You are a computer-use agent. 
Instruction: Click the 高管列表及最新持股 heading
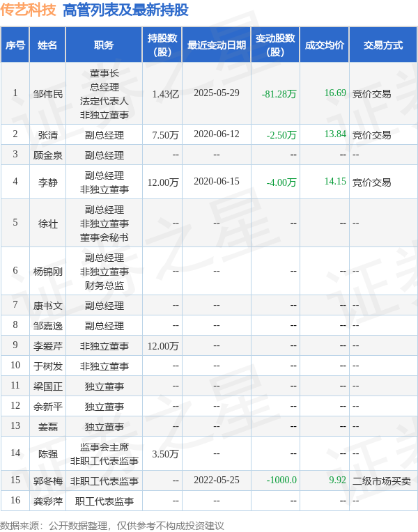tap(125, 10)
